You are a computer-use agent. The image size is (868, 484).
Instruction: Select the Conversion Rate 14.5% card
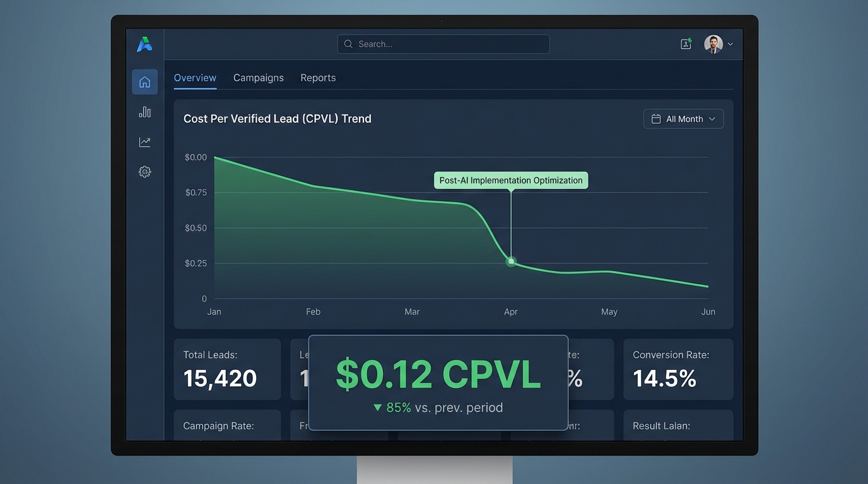tap(678, 369)
